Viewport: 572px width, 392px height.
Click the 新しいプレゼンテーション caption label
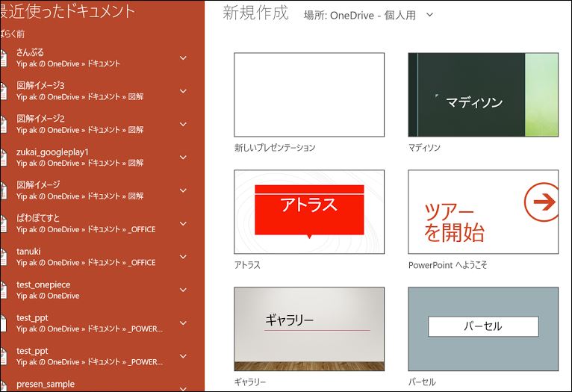click(275, 148)
